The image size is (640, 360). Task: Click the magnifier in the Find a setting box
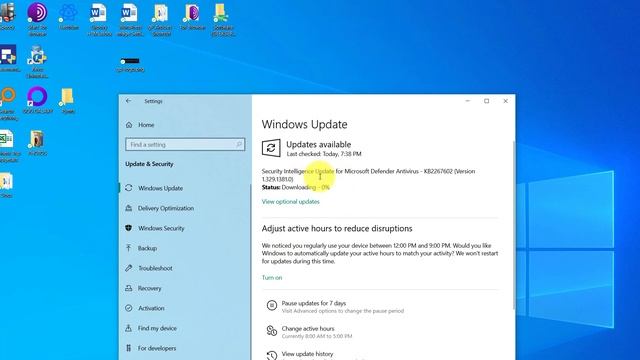[x=239, y=144]
